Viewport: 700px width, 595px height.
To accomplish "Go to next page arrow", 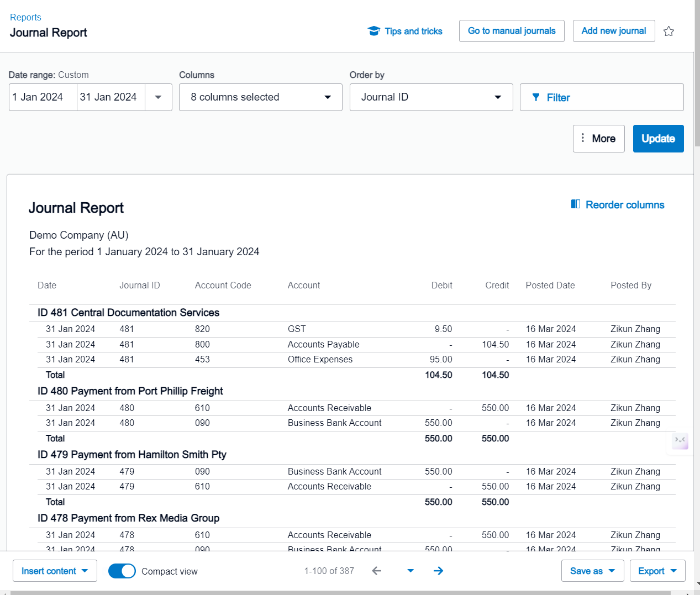I will (438, 571).
